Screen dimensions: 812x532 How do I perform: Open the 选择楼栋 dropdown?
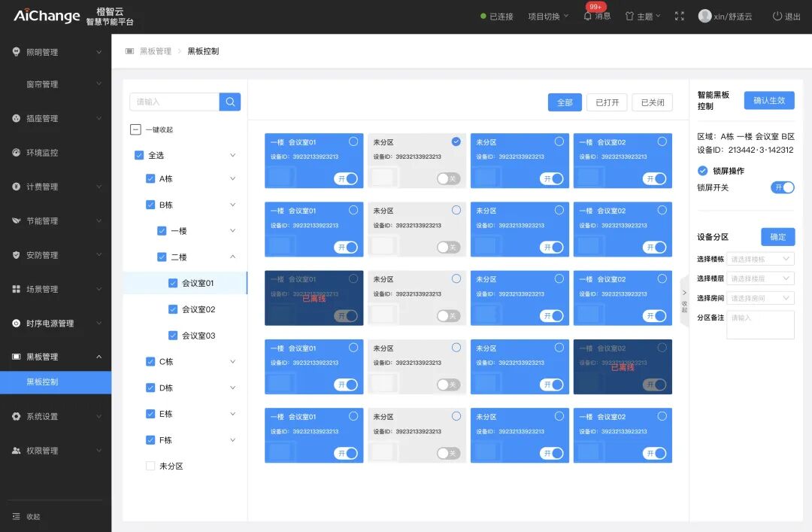point(760,259)
